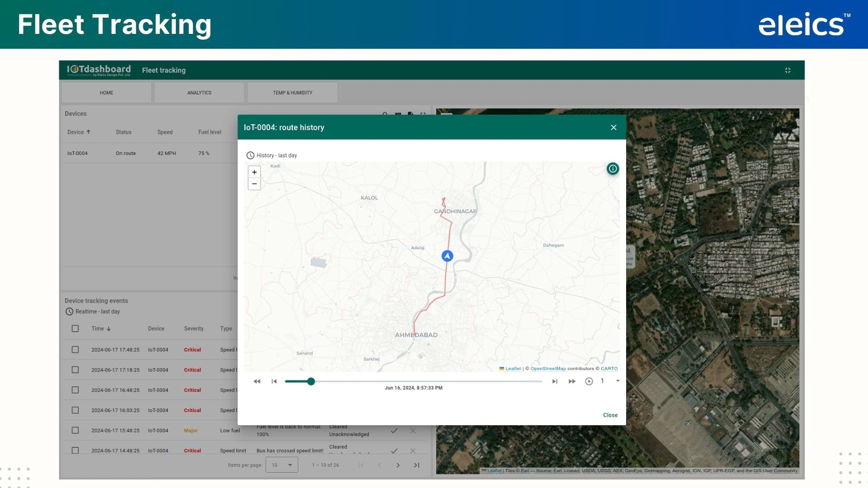This screenshot has width=868, height=488.
Task: Enable select all events checkbox
Action: click(x=75, y=328)
